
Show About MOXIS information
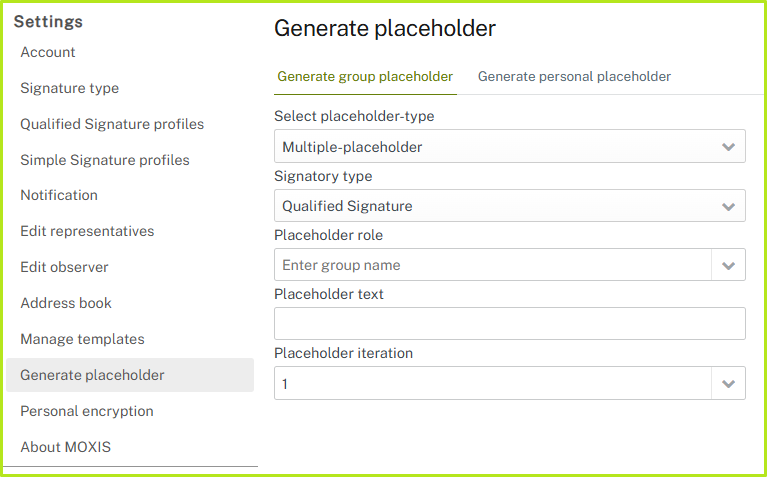pos(65,447)
